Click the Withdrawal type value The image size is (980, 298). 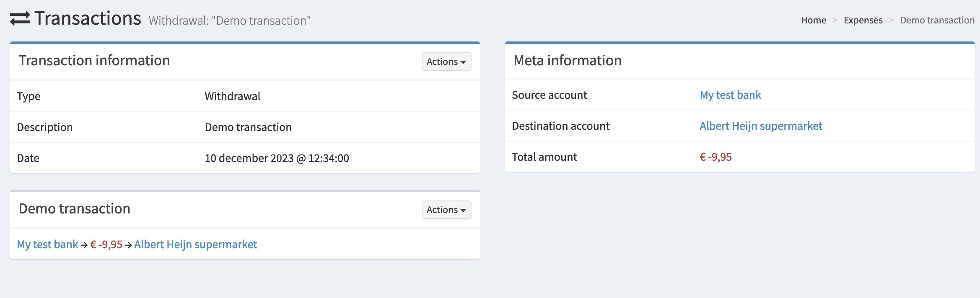point(232,96)
